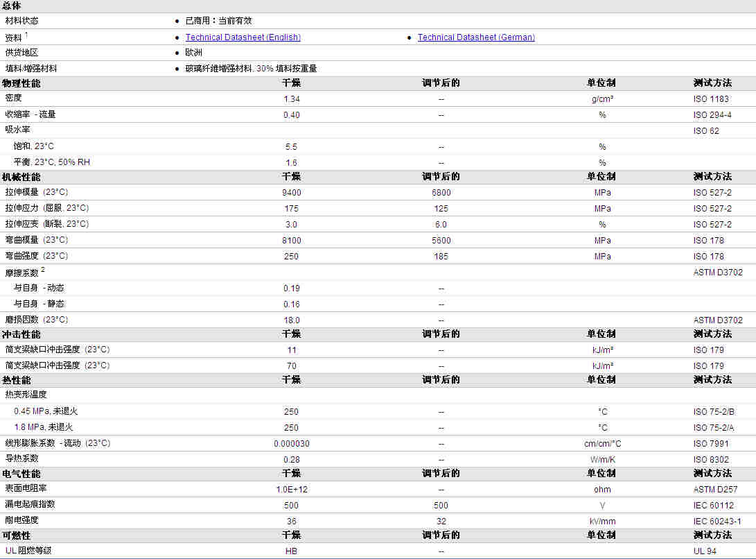Click the '吸水率' row label
756x559 pixels.
click(x=17, y=130)
